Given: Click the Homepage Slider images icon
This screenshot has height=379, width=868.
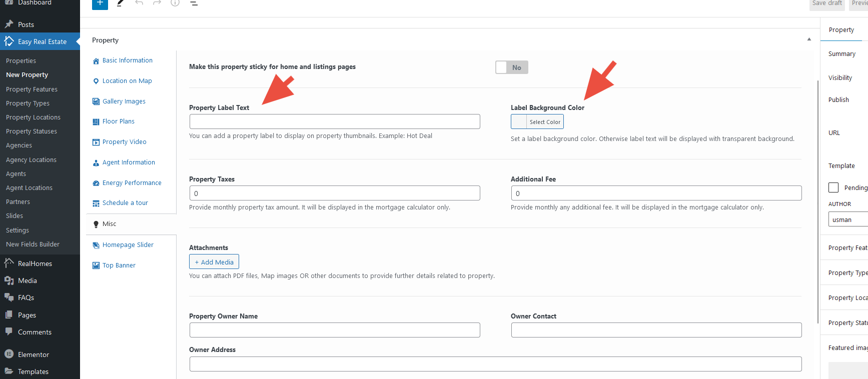Looking at the screenshot, I should (x=96, y=245).
